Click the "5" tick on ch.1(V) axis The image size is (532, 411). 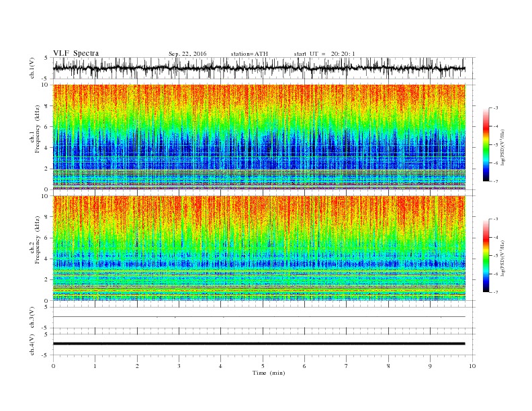pyautogui.click(x=46, y=58)
